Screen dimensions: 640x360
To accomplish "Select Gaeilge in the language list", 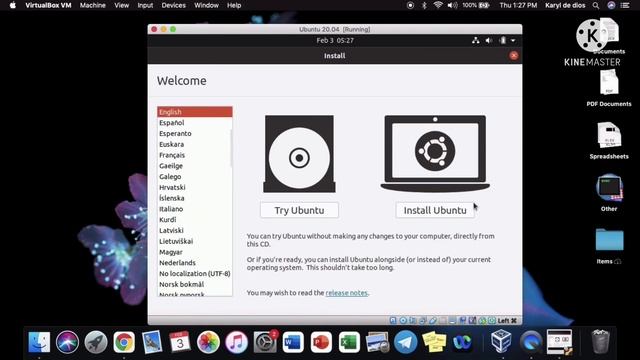I will point(195,166).
